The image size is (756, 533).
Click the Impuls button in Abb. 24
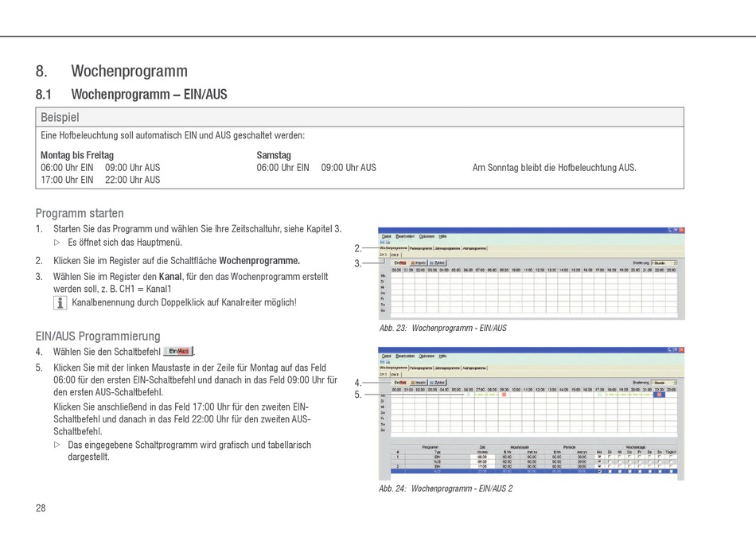click(x=418, y=382)
